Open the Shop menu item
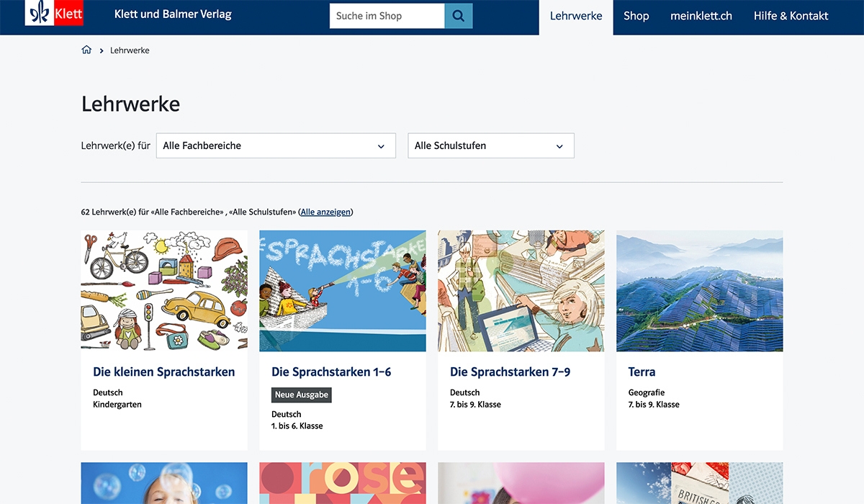 tap(636, 16)
